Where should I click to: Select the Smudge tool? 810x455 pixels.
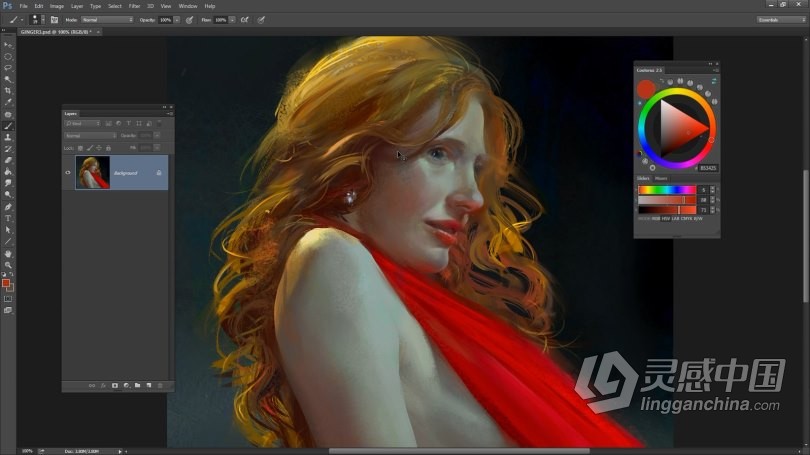(x=8, y=183)
